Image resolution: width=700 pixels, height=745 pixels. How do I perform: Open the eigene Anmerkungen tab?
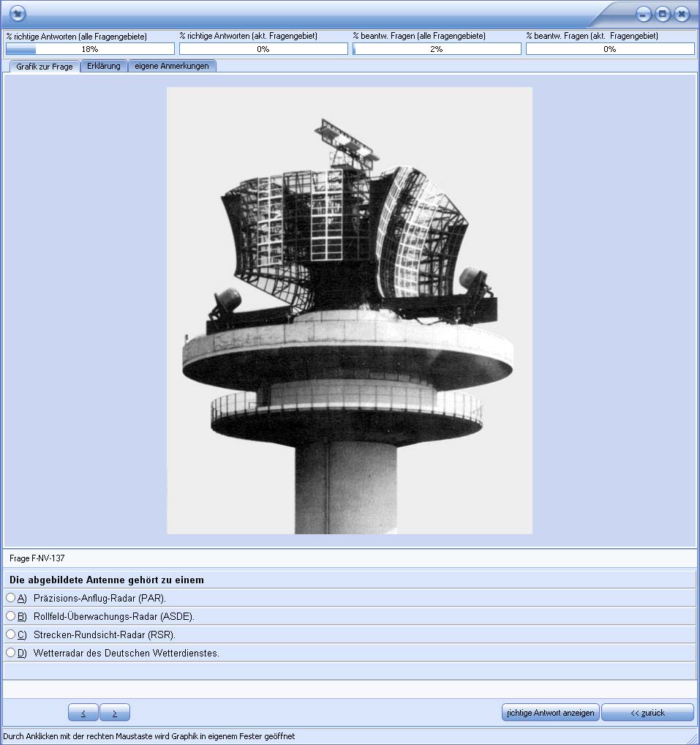click(171, 66)
